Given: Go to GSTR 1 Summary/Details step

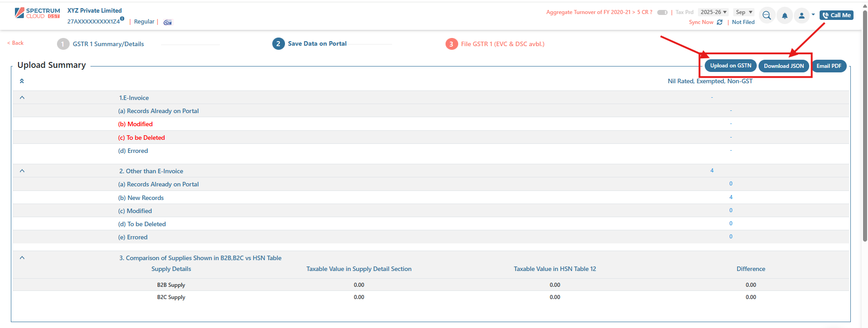Looking at the screenshot, I should [108, 44].
